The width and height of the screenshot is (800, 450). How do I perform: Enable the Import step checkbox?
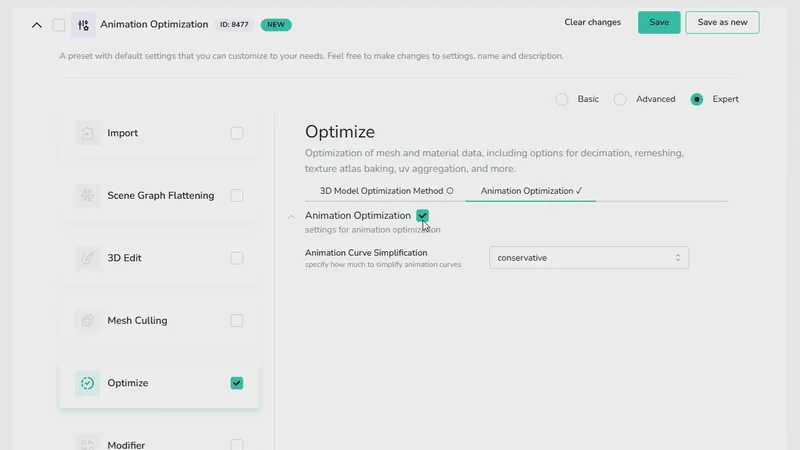point(237,133)
